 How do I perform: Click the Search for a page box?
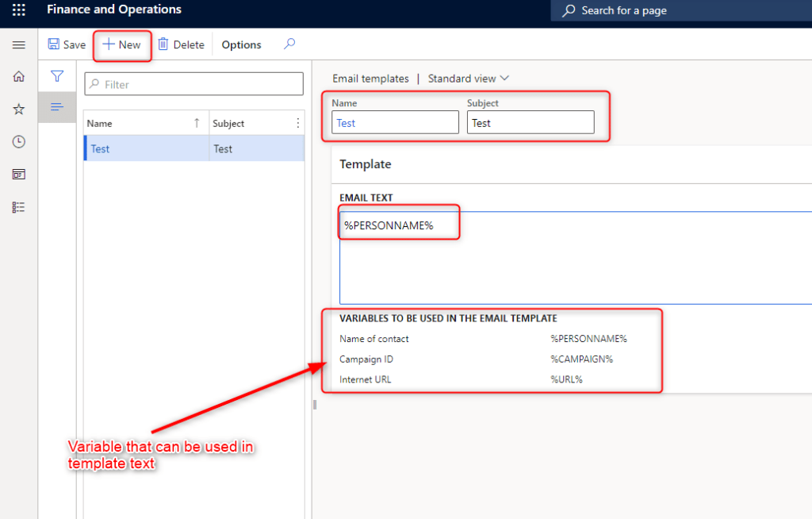[682, 11]
